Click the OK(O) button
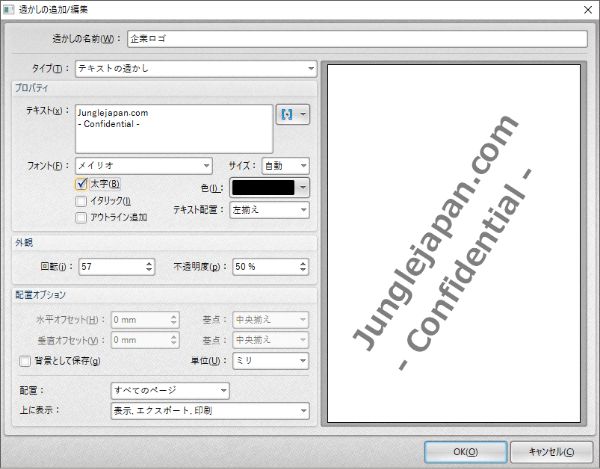Viewport: 600px width, 469px height. click(466, 452)
